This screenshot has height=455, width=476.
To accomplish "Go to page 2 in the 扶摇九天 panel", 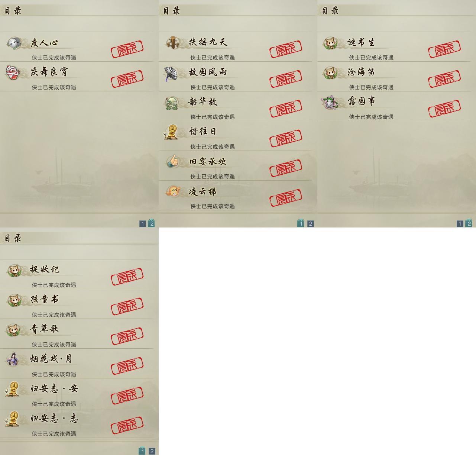I will (x=311, y=223).
